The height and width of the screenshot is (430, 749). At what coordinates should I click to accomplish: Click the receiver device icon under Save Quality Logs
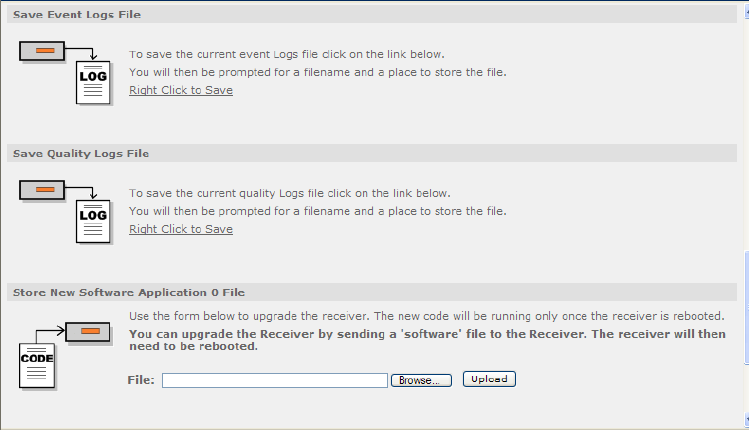tap(42, 189)
